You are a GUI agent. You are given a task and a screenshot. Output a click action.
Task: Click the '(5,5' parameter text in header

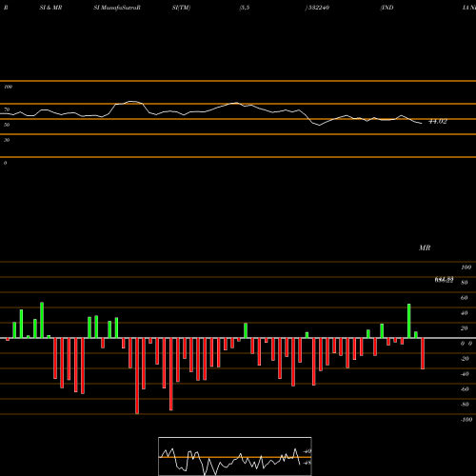[245, 8]
